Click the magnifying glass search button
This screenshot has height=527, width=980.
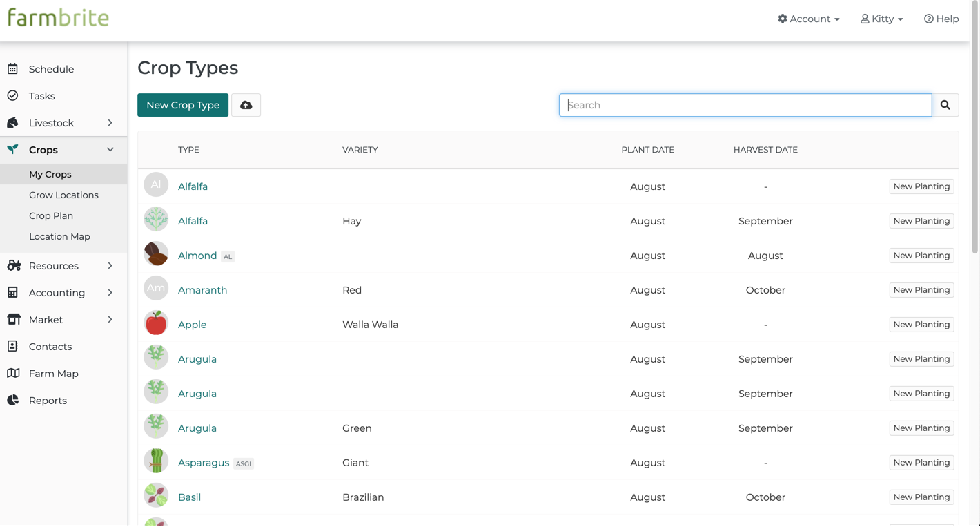pos(945,105)
